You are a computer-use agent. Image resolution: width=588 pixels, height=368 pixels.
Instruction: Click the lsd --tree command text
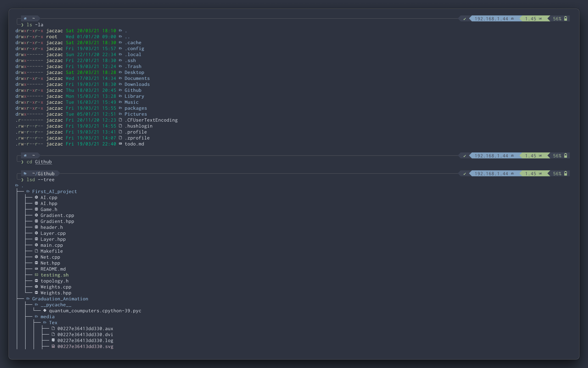[x=41, y=180]
